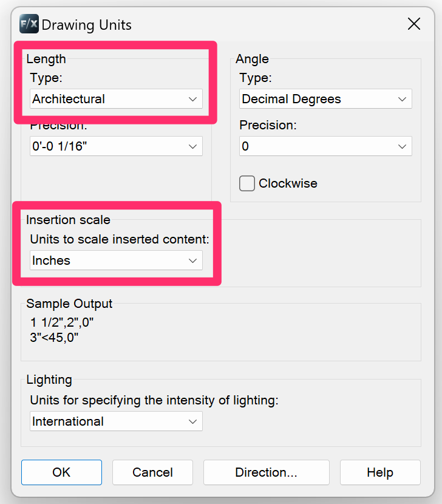Enable the Clockwise checkbox
Image resolution: width=442 pixels, height=504 pixels.
[x=247, y=183]
